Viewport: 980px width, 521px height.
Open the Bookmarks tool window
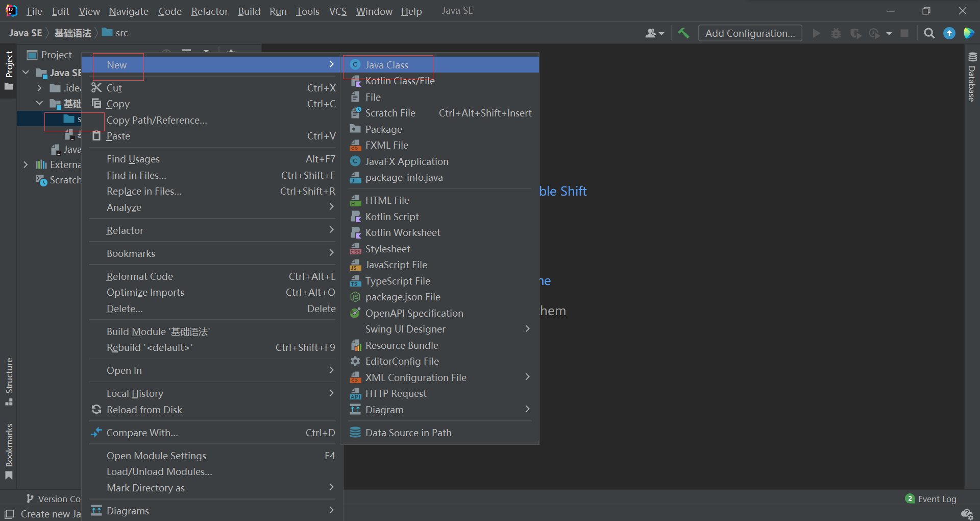9,451
